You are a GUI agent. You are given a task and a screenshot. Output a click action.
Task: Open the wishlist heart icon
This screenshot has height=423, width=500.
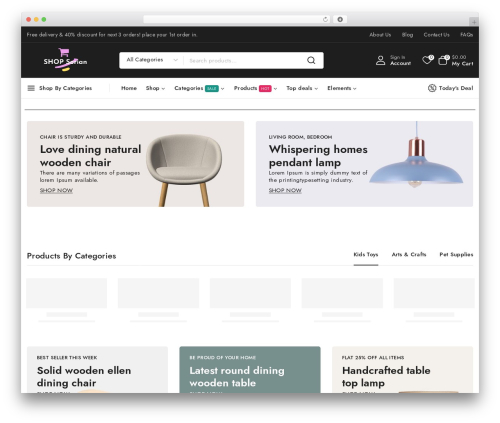[427, 60]
